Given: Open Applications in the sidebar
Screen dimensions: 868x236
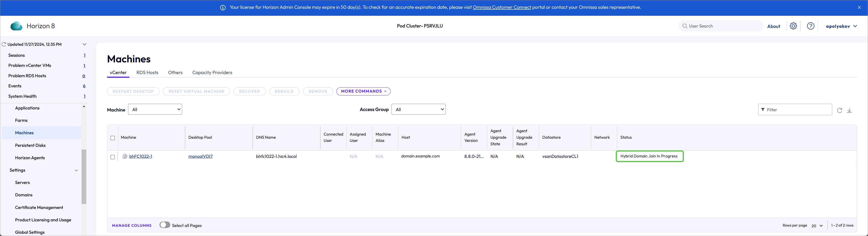Looking at the screenshot, I should (27, 108).
